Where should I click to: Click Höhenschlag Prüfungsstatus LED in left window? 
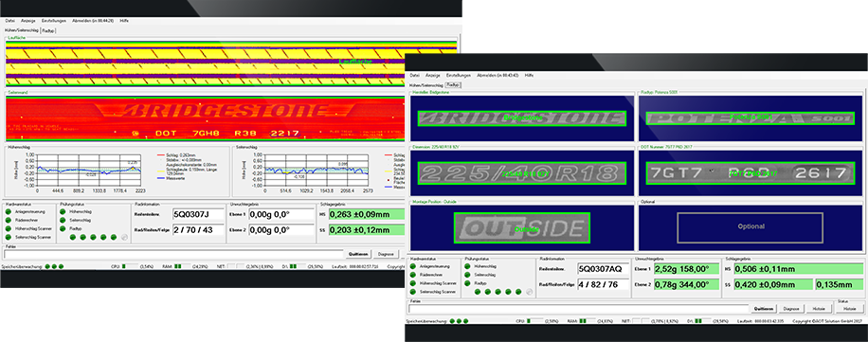(x=63, y=211)
